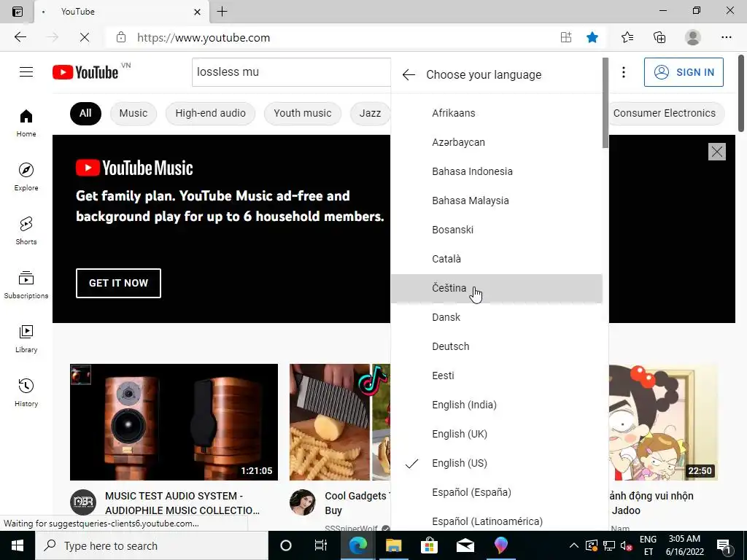Choose Bahasa Malaysia language
747x560 pixels.
(496, 201)
